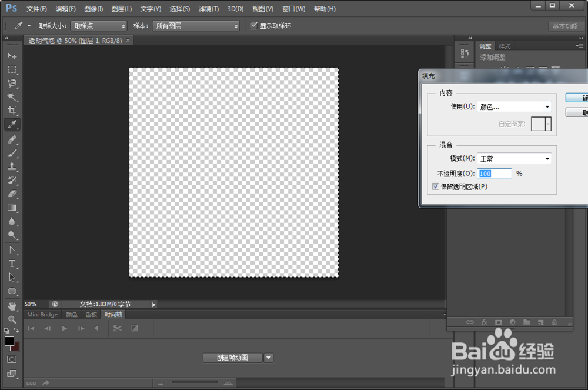Create new adjustment layer icon
The height and width of the screenshot is (390, 588).
(513, 322)
